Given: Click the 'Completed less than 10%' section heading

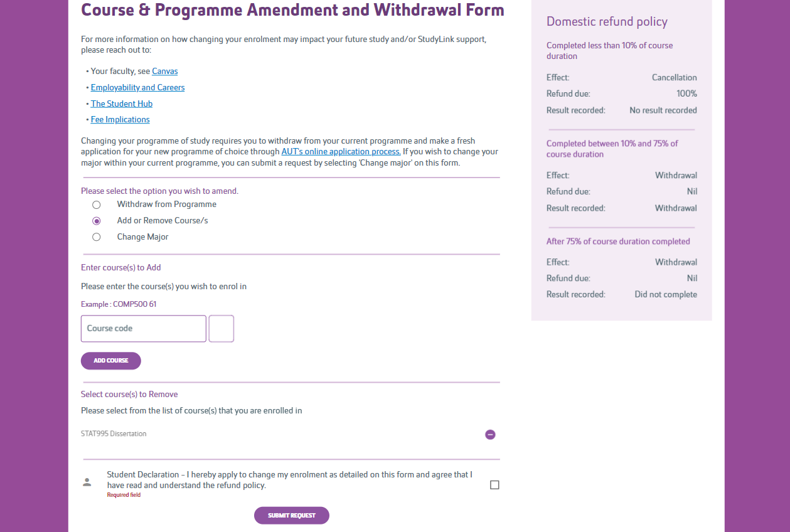Looking at the screenshot, I should pos(609,50).
